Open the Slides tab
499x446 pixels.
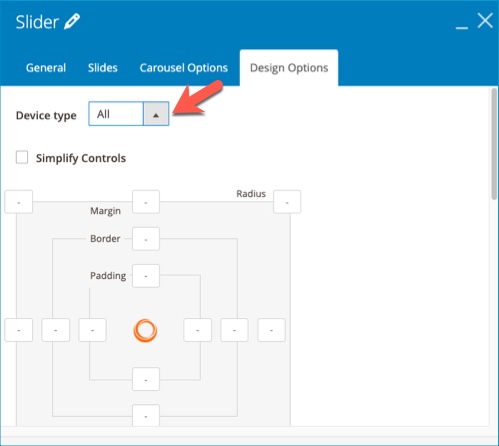point(103,68)
